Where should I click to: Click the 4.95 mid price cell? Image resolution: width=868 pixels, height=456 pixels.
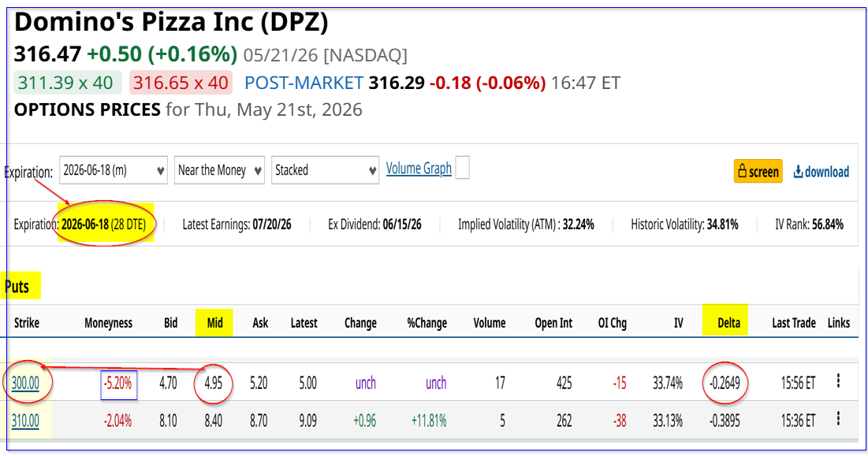click(213, 383)
